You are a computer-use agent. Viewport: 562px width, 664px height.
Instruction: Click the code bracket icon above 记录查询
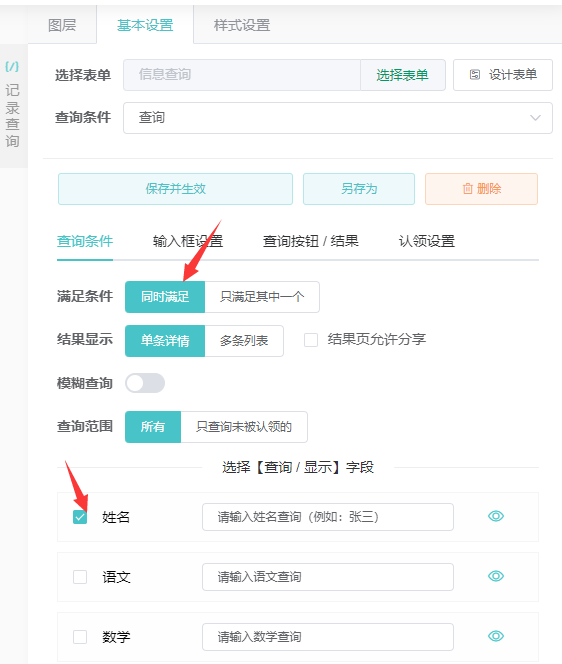tap(12, 66)
